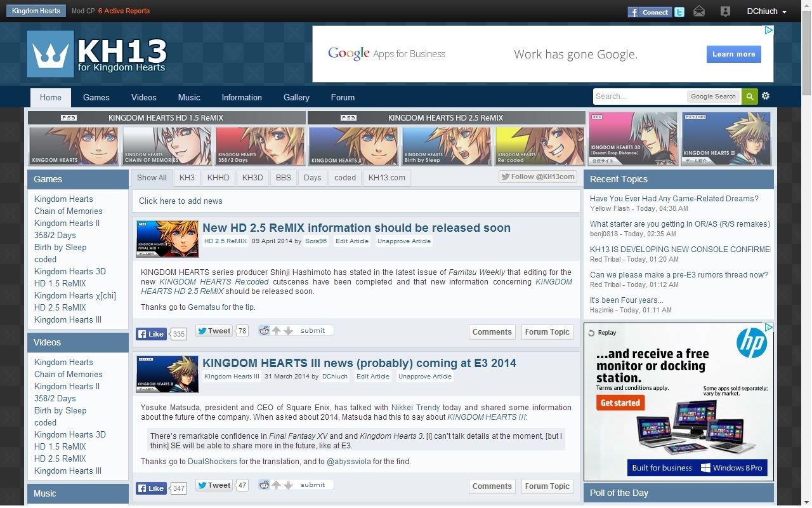Click the Kingdom Hearts III banner thumbnail

coord(726,138)
